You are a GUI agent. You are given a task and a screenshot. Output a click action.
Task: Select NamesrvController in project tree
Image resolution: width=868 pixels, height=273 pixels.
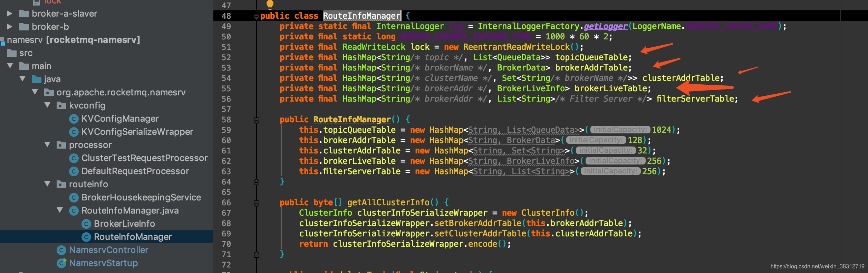(x=108, y=250)
